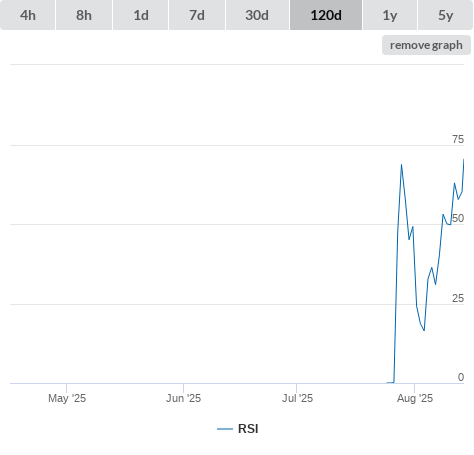Click the May '25 axis label
474x455 pixels.
[67, 398]
